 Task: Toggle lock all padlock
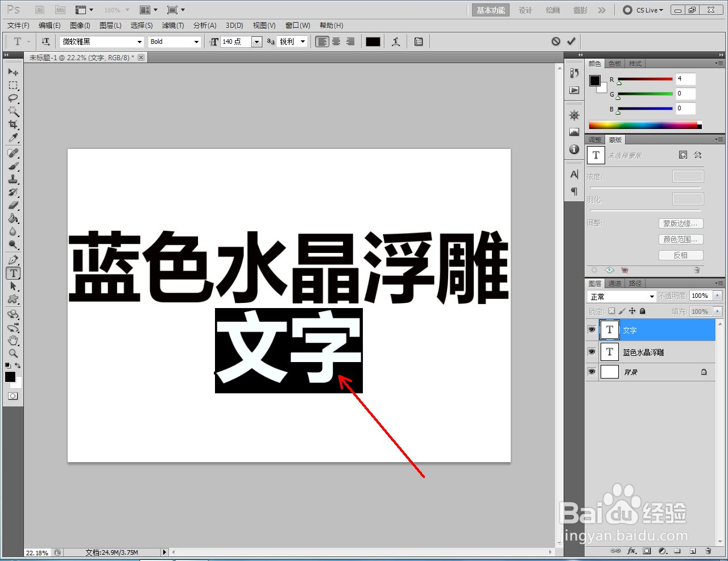coord(642,311)
